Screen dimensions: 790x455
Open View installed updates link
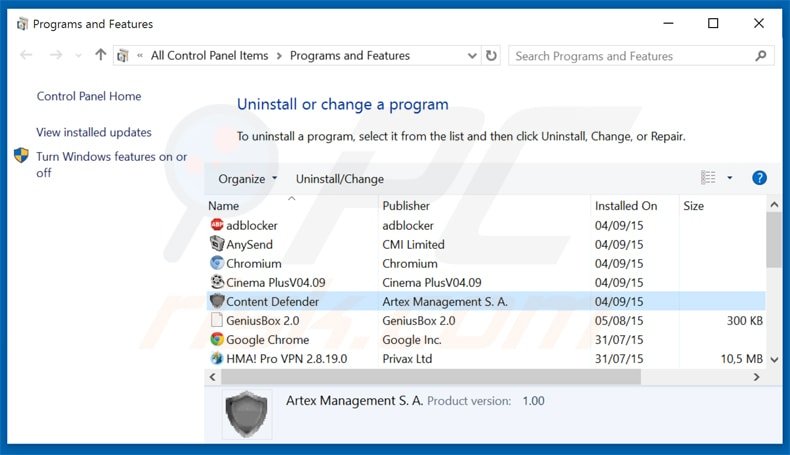click(94, 132)
